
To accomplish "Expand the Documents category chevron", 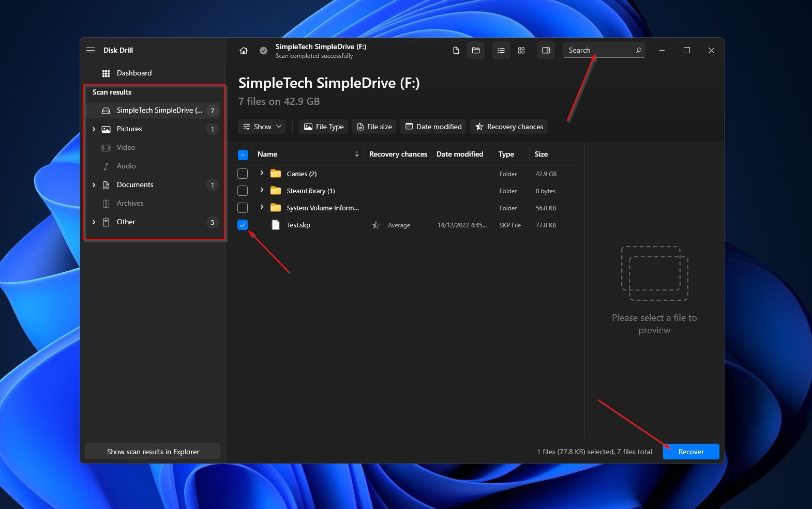I will pos(94,185).
